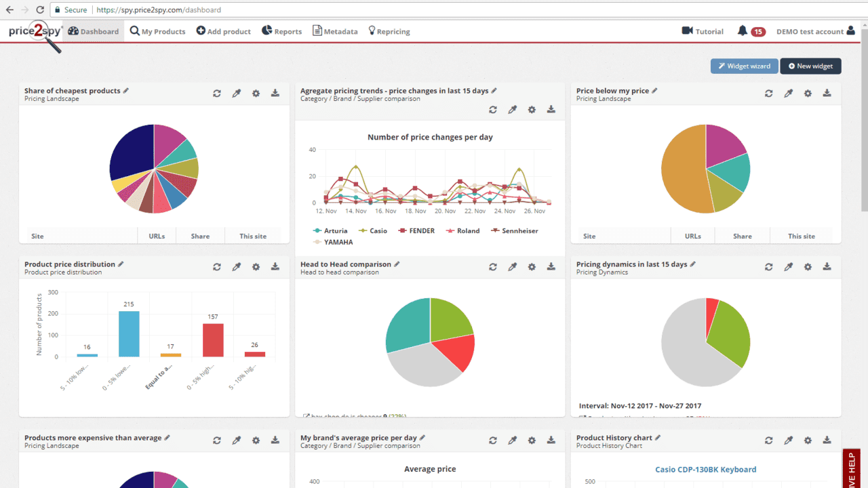This screenshot has width=868, height=488.
Task: Click the browser reload button
Action: [x=40, y=10]
